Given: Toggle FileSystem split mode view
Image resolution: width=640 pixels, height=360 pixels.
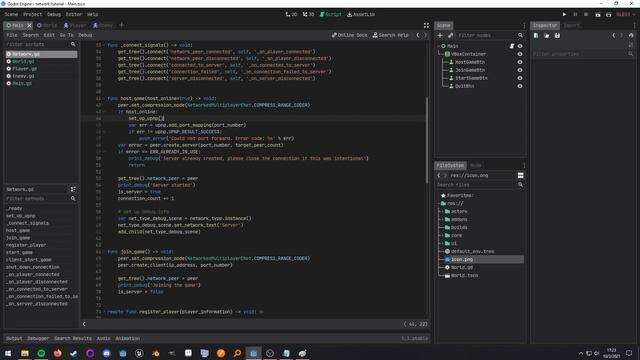Looking at the screenshot, I should pyautogui.click(x=520, y=176).
